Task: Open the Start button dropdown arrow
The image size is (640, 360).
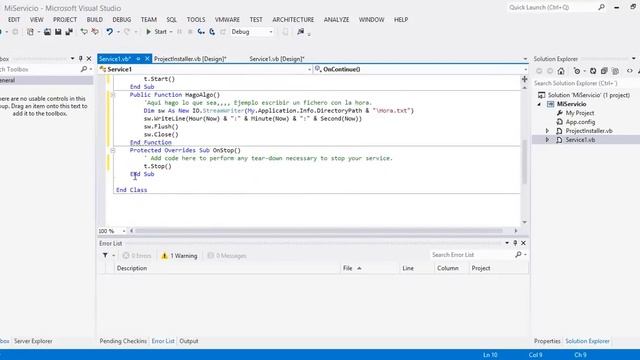Action: click(171, 31)
